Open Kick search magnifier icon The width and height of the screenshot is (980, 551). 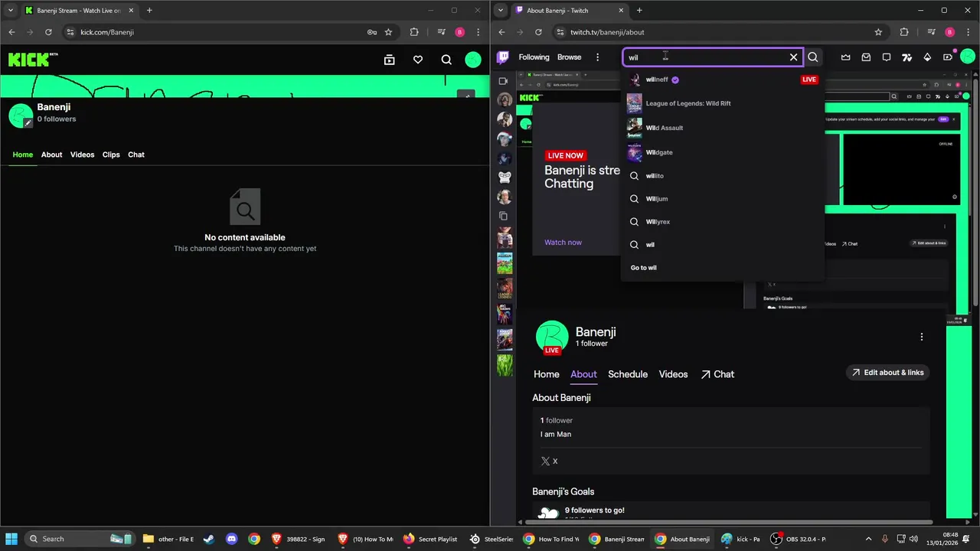[446, 60]
